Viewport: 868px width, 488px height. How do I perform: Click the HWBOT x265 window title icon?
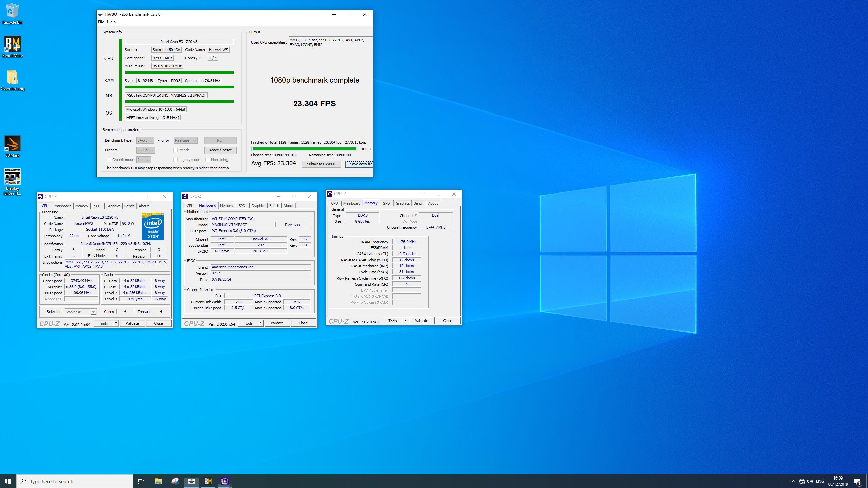[100, 14]
